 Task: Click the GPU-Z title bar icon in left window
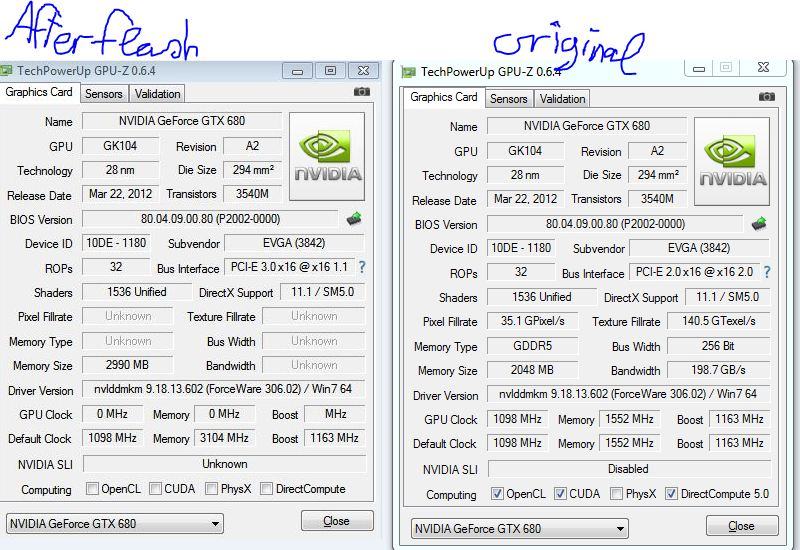(x=6, y=70)
